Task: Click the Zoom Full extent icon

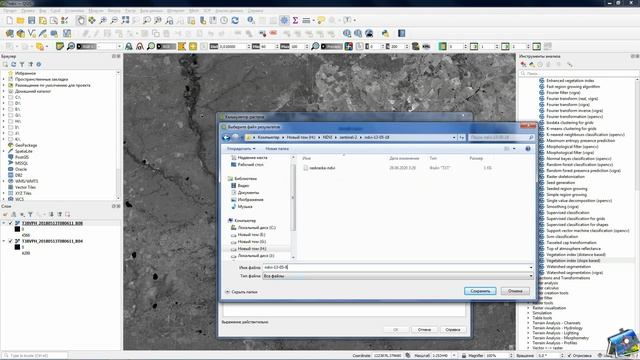Action: [x=125, y=20]
